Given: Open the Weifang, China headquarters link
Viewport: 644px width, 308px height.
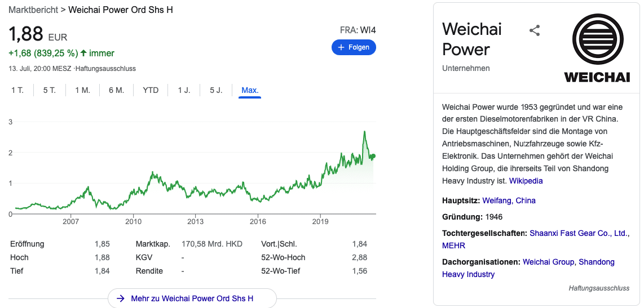Looking at the screenshot, I should pos(509,200).
